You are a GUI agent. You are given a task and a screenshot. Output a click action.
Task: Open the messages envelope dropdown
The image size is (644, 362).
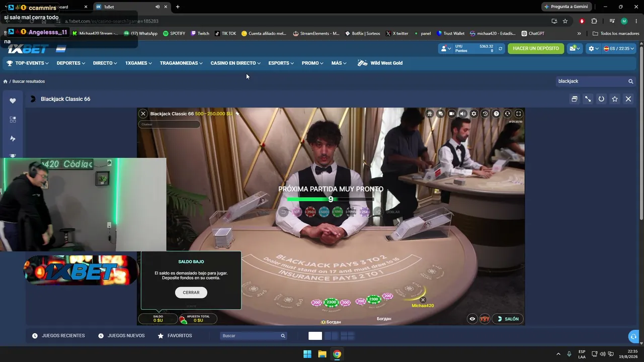[574, 49]
